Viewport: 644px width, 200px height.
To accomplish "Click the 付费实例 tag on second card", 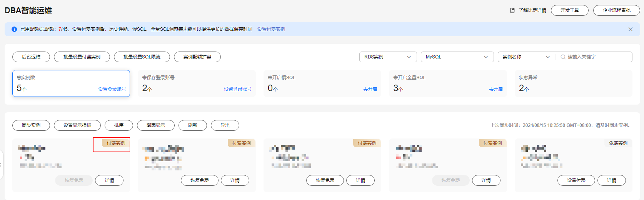I will coord(241,143).
